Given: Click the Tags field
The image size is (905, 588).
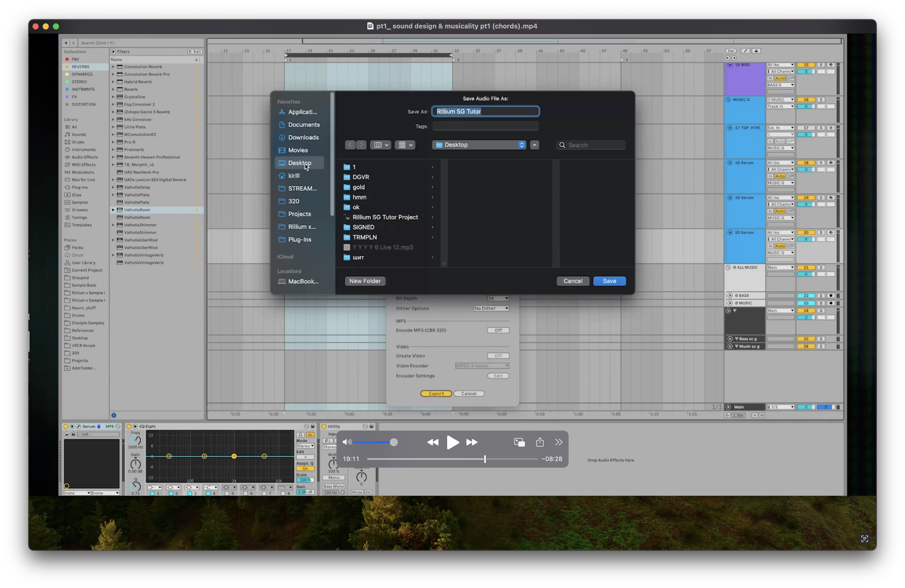Looking at the screenshot, I should coord(486,126).
